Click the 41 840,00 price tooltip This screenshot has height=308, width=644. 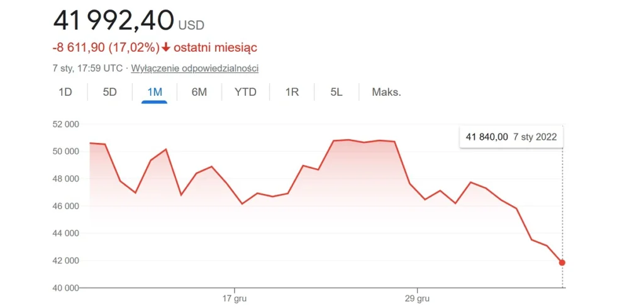tap(511, 137)
